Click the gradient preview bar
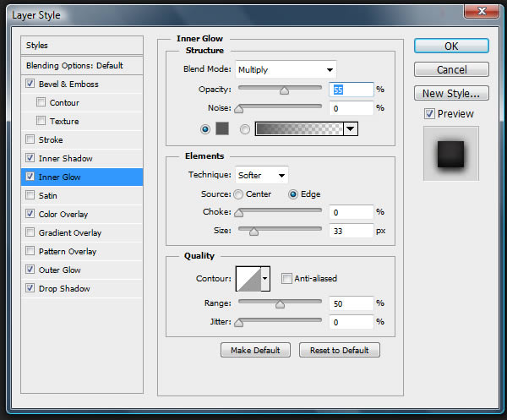Screen dimensions: 507x420 click(299, 129)
